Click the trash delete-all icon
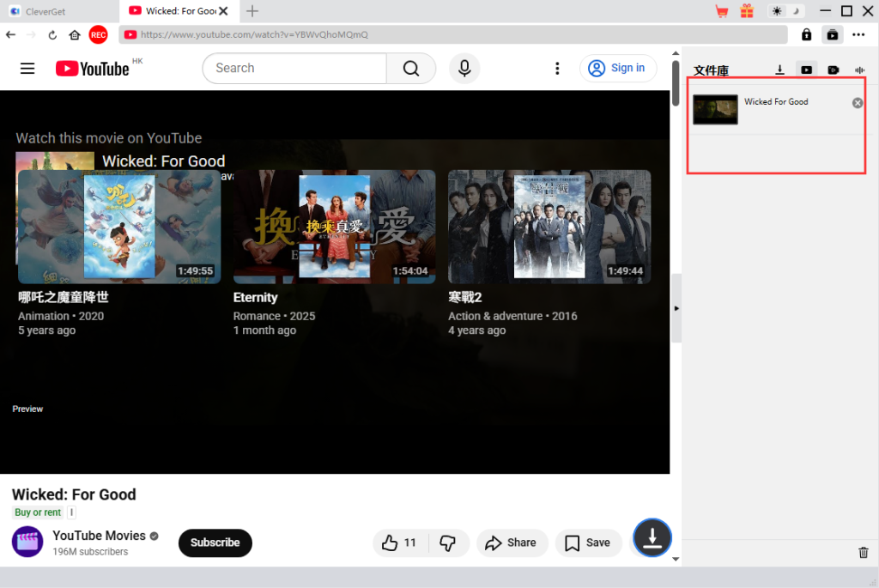The height and width of the screenshot is (588, 879). click(x=864, y=553)
